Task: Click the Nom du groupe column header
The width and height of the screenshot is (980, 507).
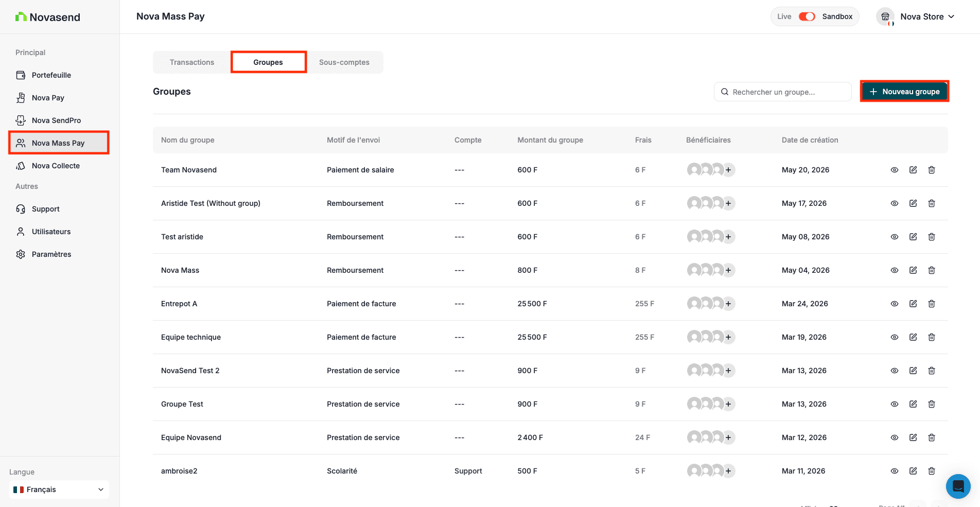Action: click(188, 140)
